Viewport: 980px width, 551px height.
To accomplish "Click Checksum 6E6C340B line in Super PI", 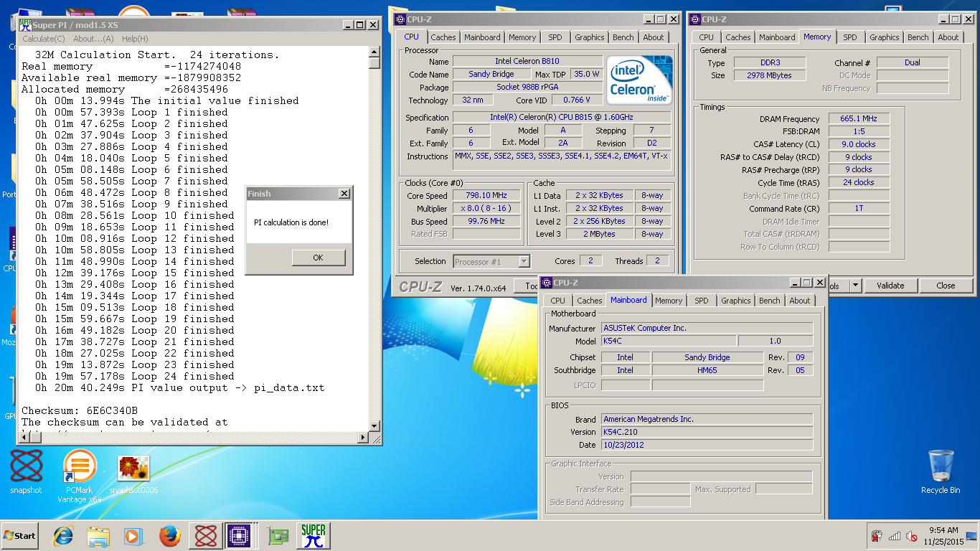I will click(x=80, y=410).
